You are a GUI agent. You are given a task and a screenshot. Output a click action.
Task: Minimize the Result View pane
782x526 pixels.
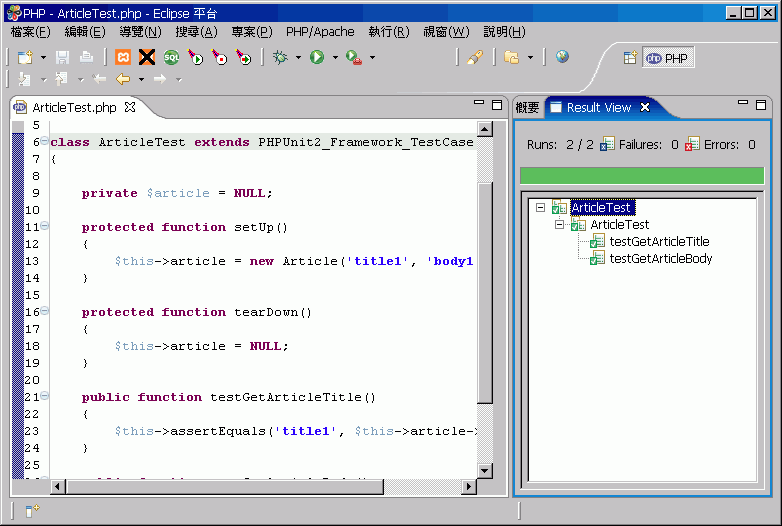point(743,104)
